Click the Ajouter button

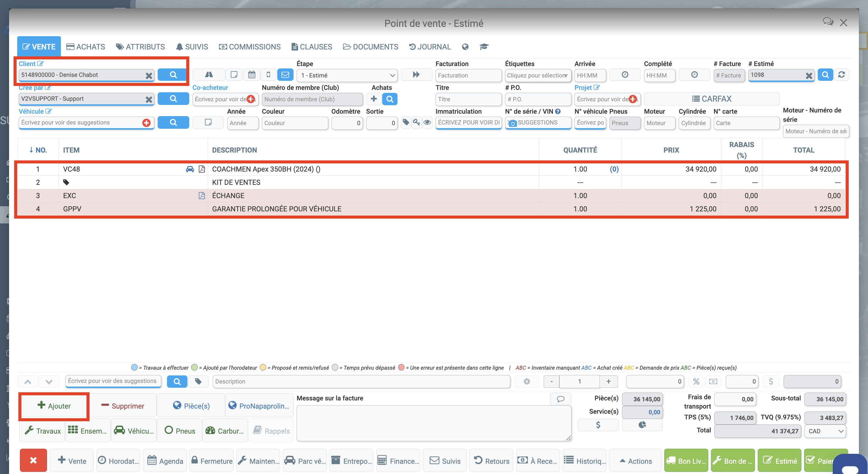(54, 406)
